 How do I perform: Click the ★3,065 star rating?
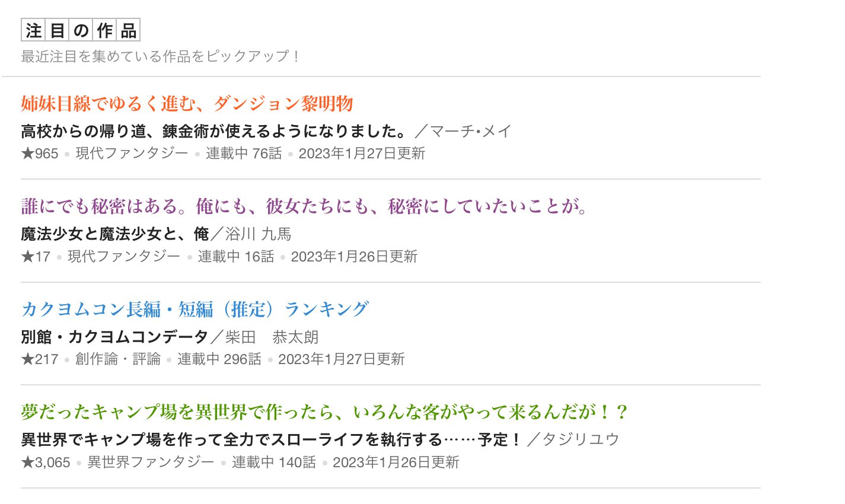pos(46,462)
